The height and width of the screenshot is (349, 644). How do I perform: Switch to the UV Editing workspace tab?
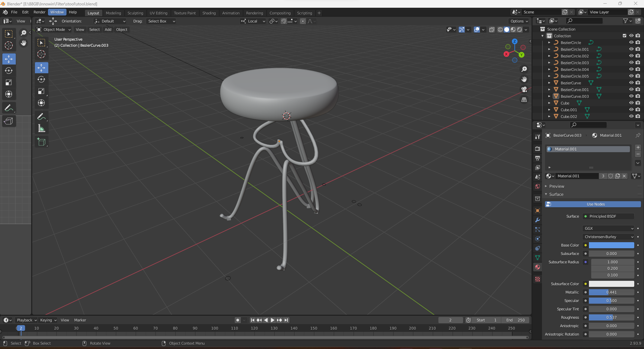click(x=158, y=13)
